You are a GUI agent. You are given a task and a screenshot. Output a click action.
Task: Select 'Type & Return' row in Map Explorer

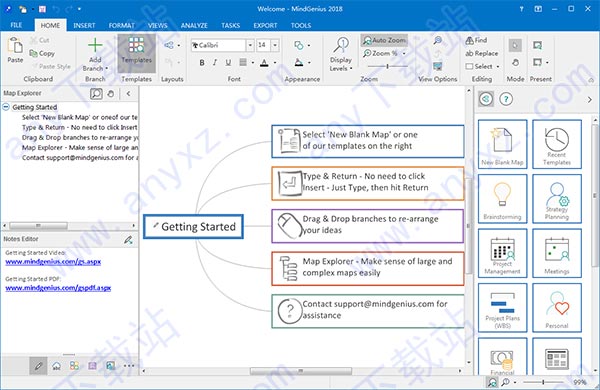tap(80, 127)
